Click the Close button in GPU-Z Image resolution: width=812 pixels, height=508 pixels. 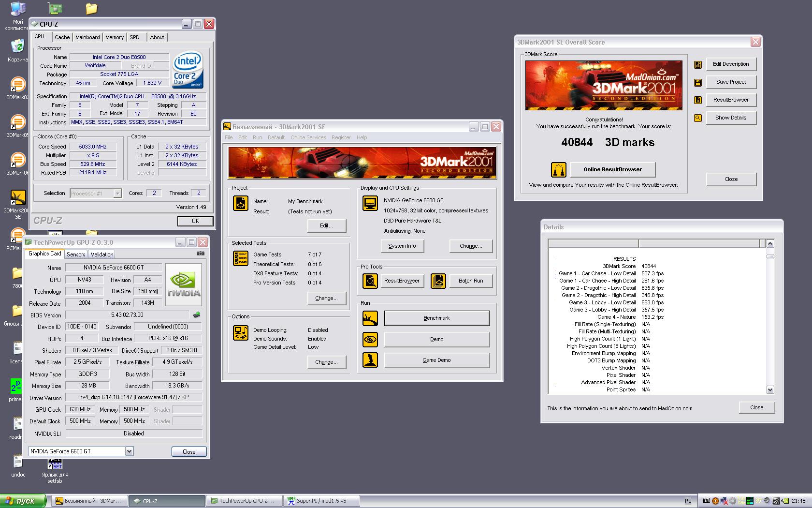click(189, 451)
